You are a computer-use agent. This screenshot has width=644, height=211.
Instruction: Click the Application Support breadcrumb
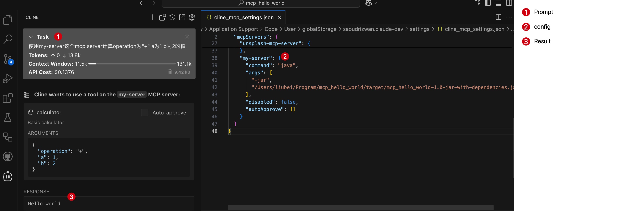point(234,29)
